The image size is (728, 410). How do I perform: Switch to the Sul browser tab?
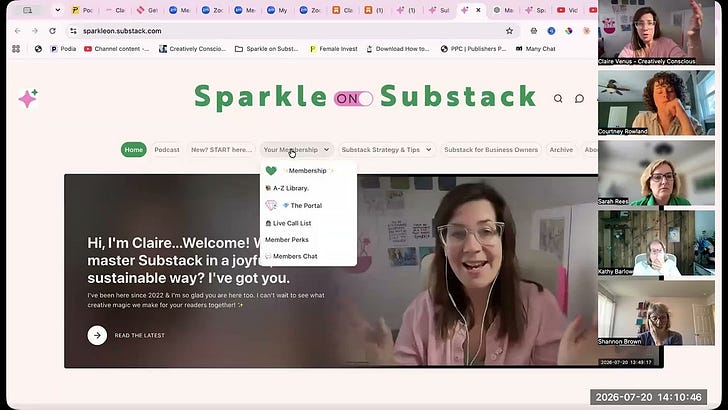(x=439, y=10)
